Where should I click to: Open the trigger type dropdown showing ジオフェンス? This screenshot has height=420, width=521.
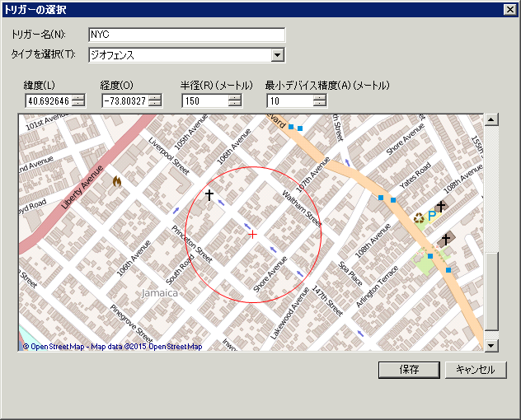[278, 55]
